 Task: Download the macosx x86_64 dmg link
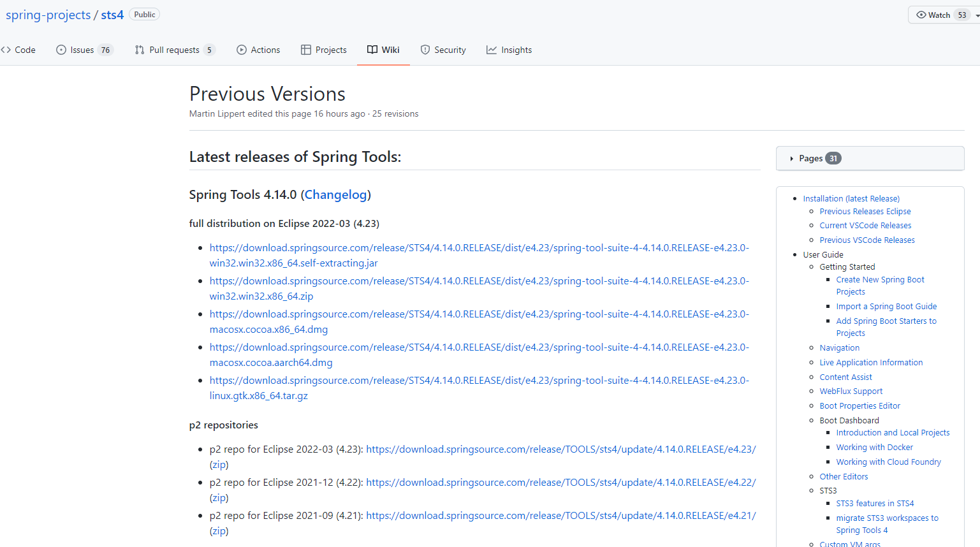[479, 321]
